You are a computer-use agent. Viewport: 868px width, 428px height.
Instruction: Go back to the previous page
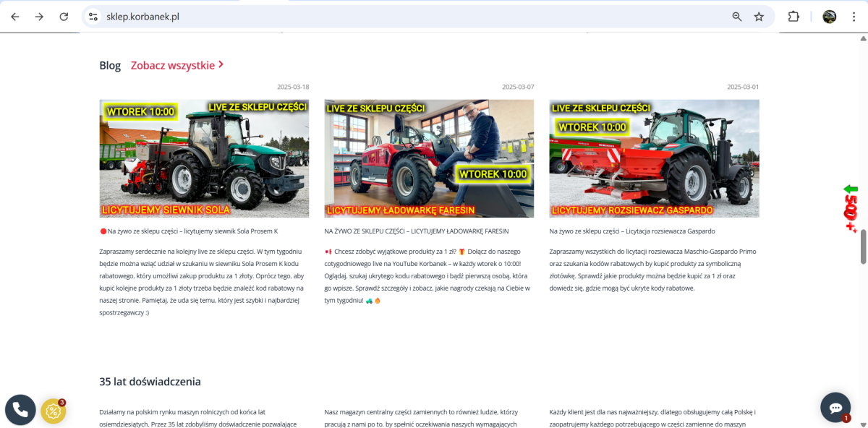pyautogui.click(x=15, y=17)
